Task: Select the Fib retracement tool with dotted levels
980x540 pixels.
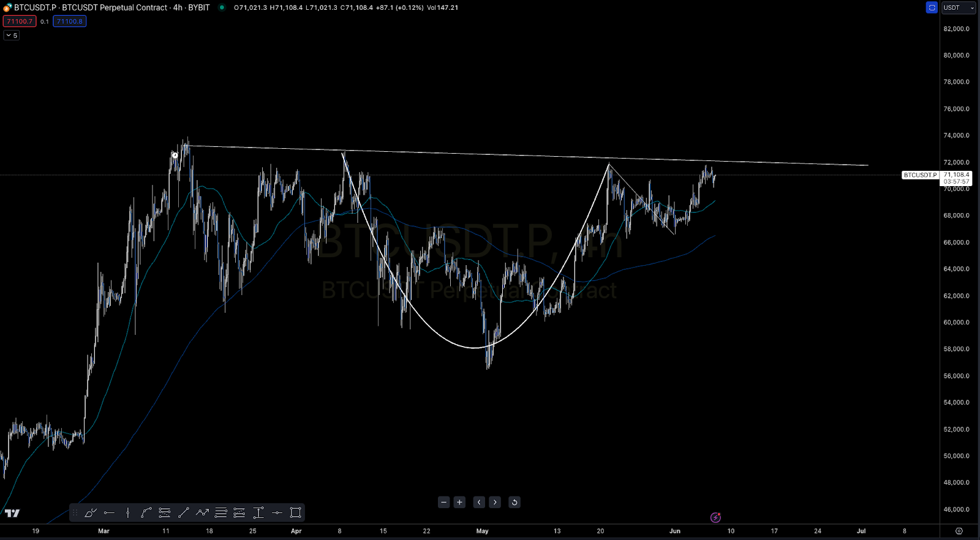Action: 165,512
